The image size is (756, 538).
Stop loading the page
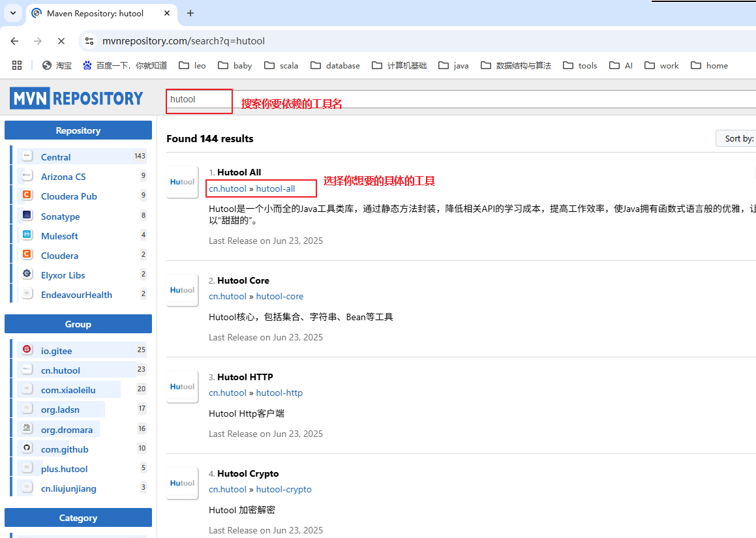61,41
